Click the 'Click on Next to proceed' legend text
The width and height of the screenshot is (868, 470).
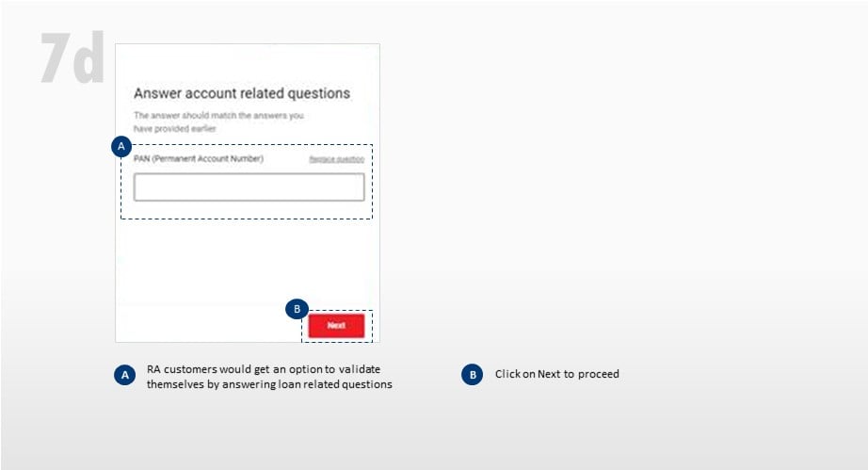(x=556, y=375)
